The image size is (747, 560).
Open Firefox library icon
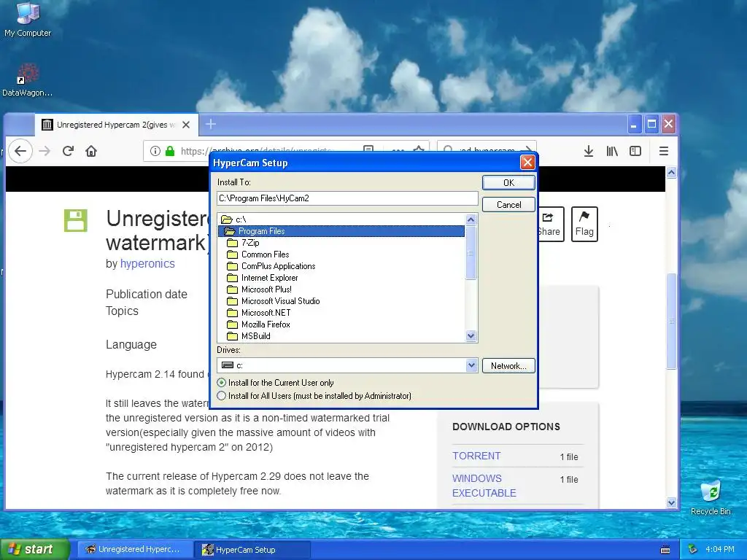click(x=612, y=152)
